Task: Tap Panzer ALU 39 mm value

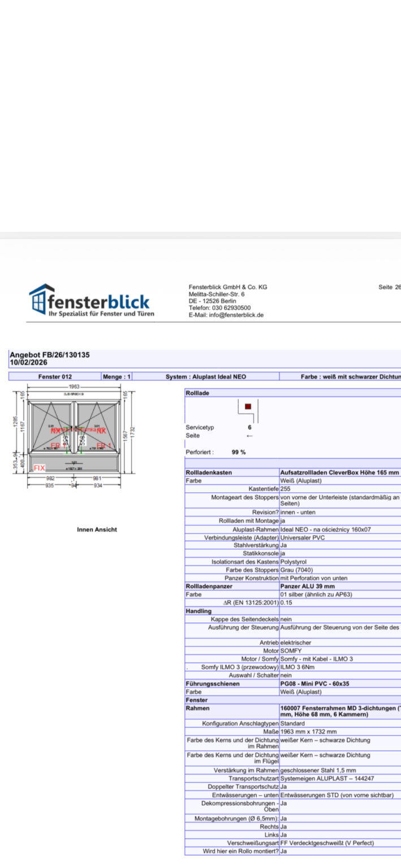Action: click(308, 586)
